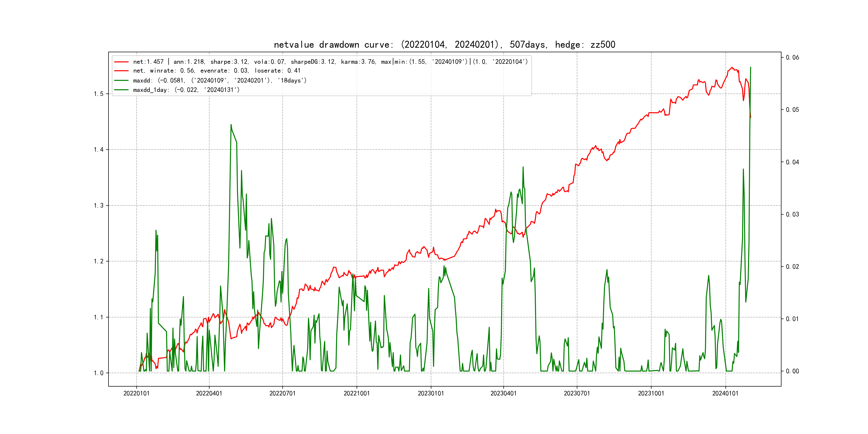Click the maxdd_1day legend entry text
868x434 pixels.
coord(186,90)
